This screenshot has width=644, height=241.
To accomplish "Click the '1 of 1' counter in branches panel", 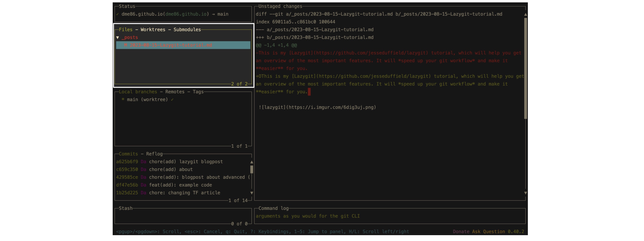I will (239, 146).
